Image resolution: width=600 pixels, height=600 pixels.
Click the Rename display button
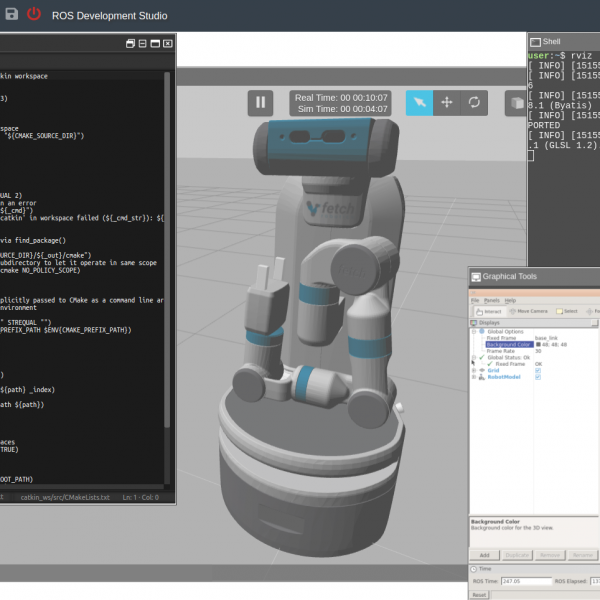pos(582,555)
